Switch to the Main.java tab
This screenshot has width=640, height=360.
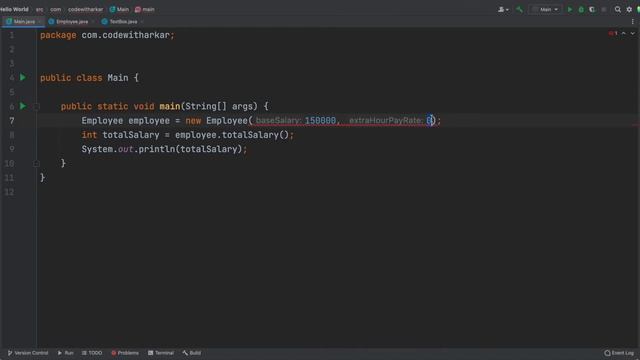pos(24,22)
